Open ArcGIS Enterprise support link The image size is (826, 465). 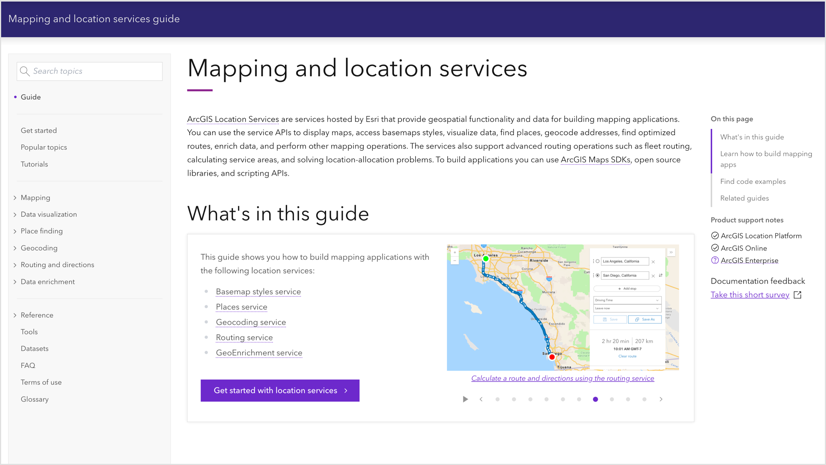pyautogui.click(x=749, y=260)
